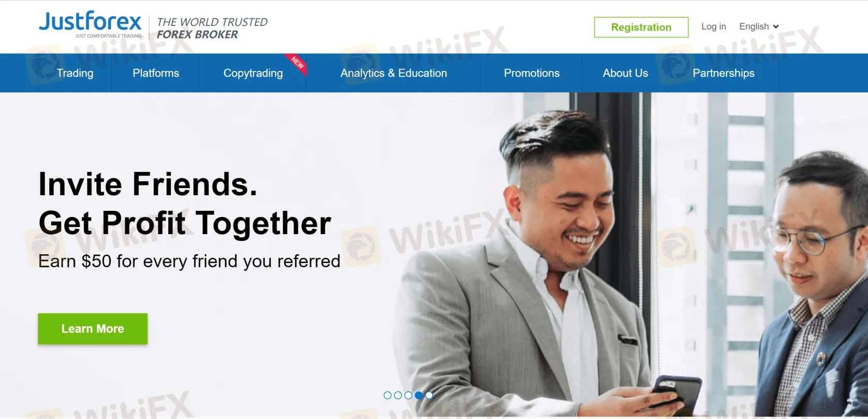Click the Justforex logo
This screenshot has height=419, width=868.
(x=90, y=24)
